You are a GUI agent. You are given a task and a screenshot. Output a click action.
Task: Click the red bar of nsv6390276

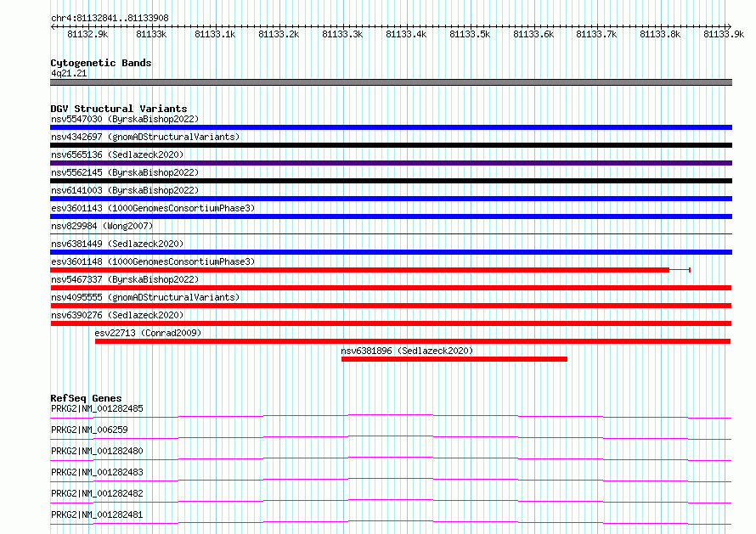[391, 323]
